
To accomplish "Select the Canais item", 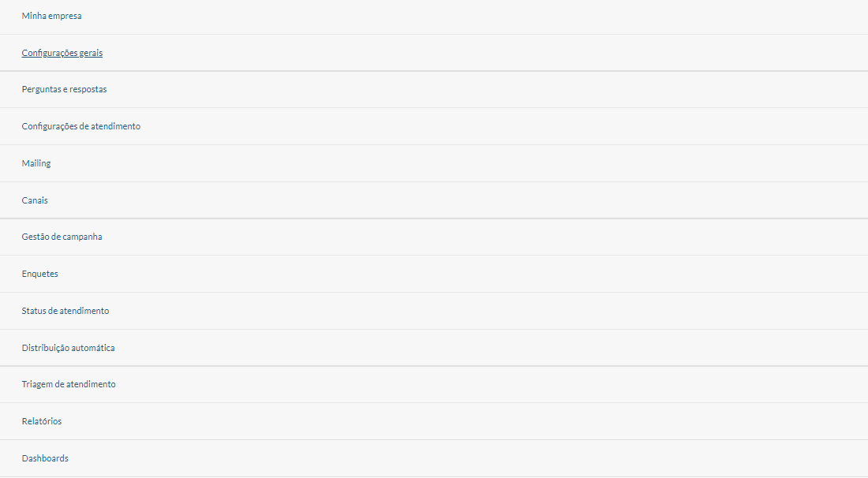I will [x=434, y=200].
